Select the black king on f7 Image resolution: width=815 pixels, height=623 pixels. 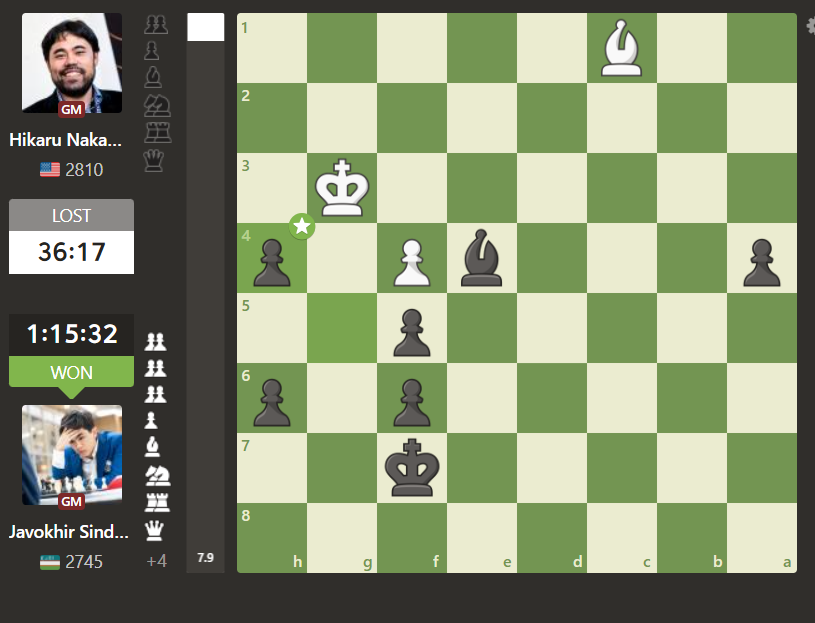411,468
